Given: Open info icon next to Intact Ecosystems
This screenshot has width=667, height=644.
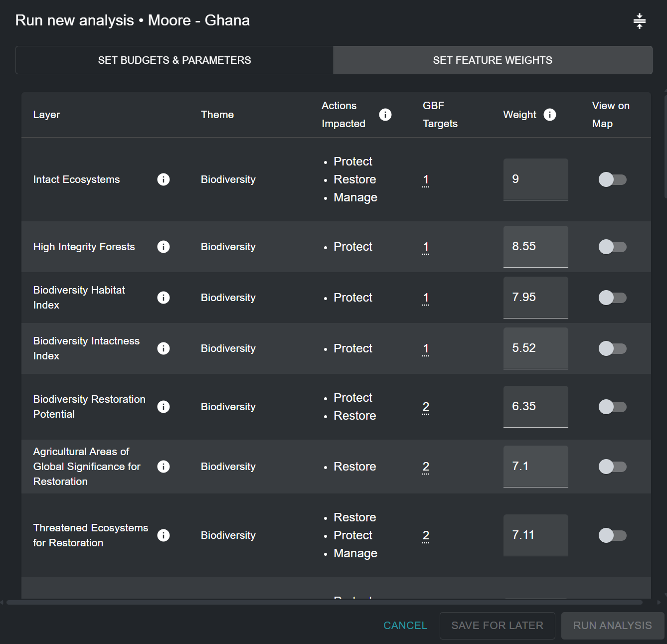Looking at the screenshot, I should pos(164,179).
